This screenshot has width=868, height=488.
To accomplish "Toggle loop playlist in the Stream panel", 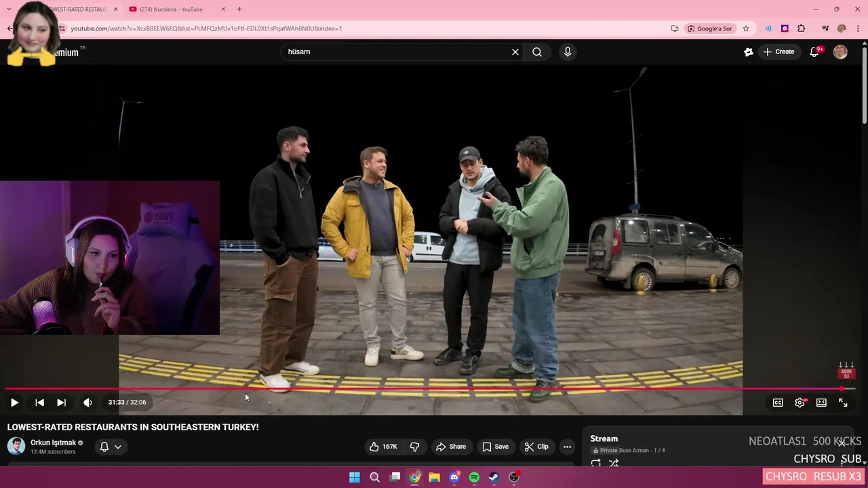I will click(x=596, y=464).
